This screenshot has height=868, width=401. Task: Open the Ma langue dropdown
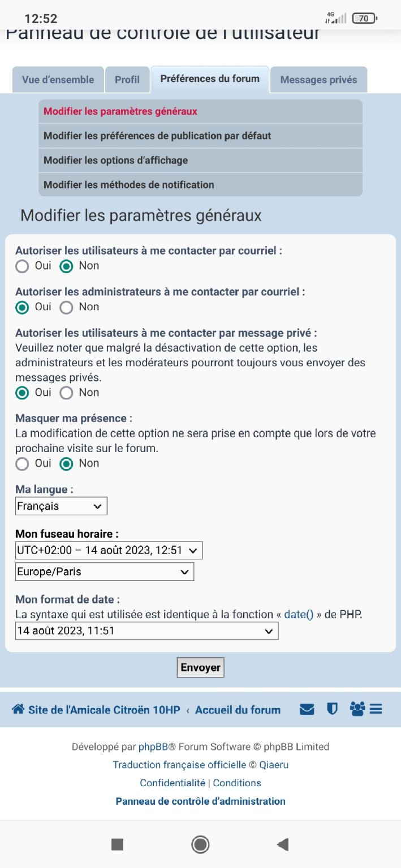(x=61, y=506)
